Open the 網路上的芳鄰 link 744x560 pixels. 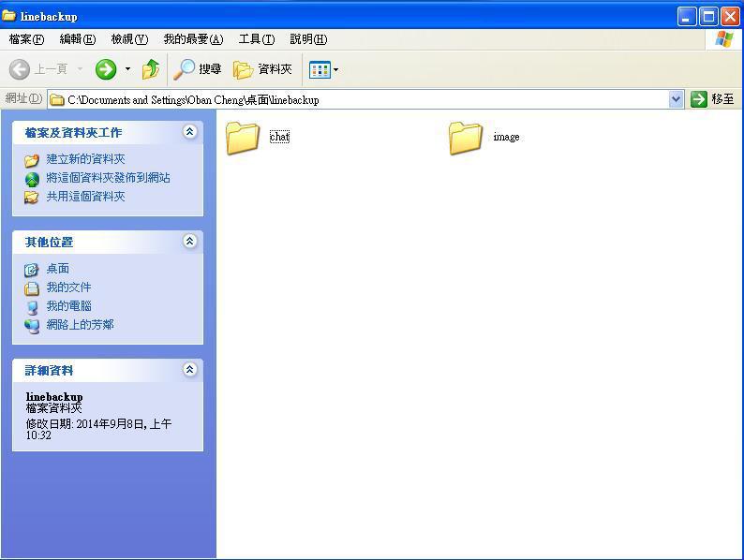[x=81, y=325]
